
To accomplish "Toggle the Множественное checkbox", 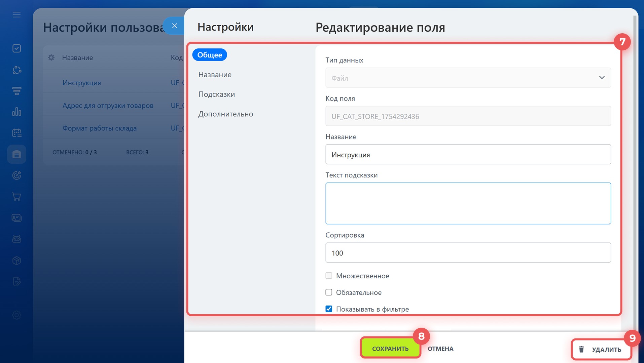I will 329,276.
